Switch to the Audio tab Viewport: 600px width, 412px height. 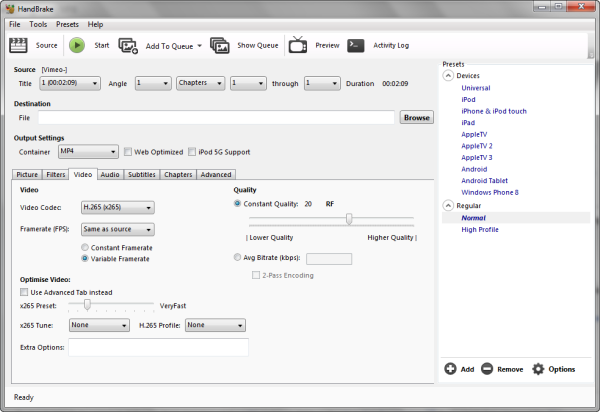(x=110, y=175)
